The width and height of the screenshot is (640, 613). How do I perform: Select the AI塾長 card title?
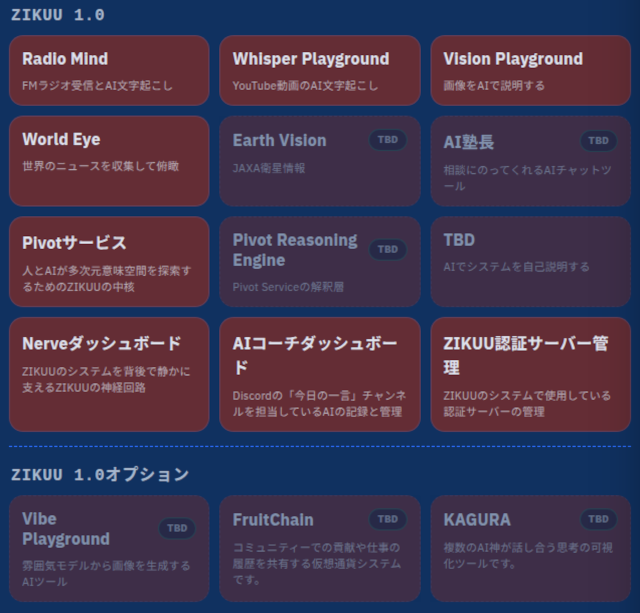(x=469, y=142)
